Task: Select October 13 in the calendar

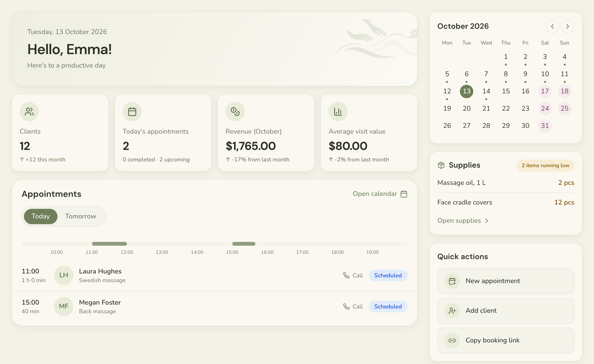Action: pos(467,91)
